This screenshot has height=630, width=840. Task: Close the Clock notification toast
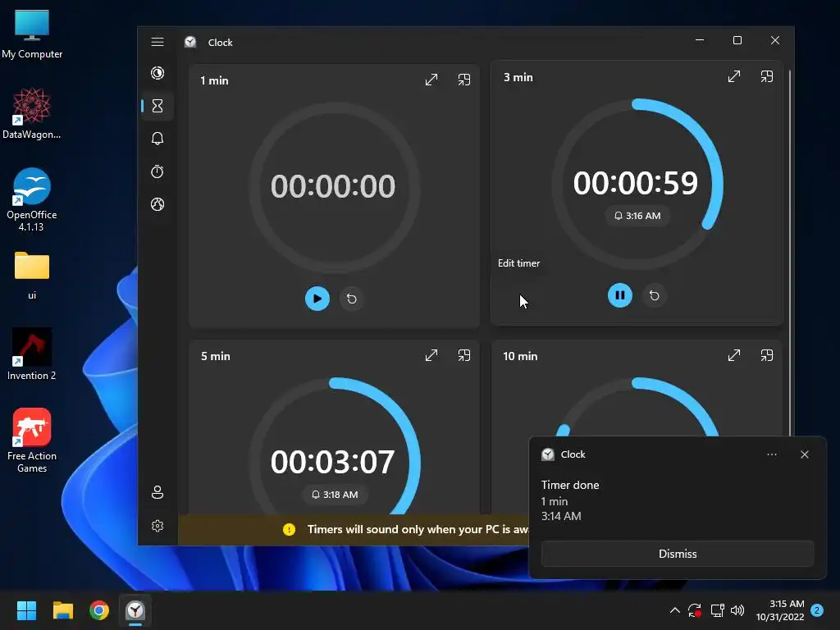804,454
